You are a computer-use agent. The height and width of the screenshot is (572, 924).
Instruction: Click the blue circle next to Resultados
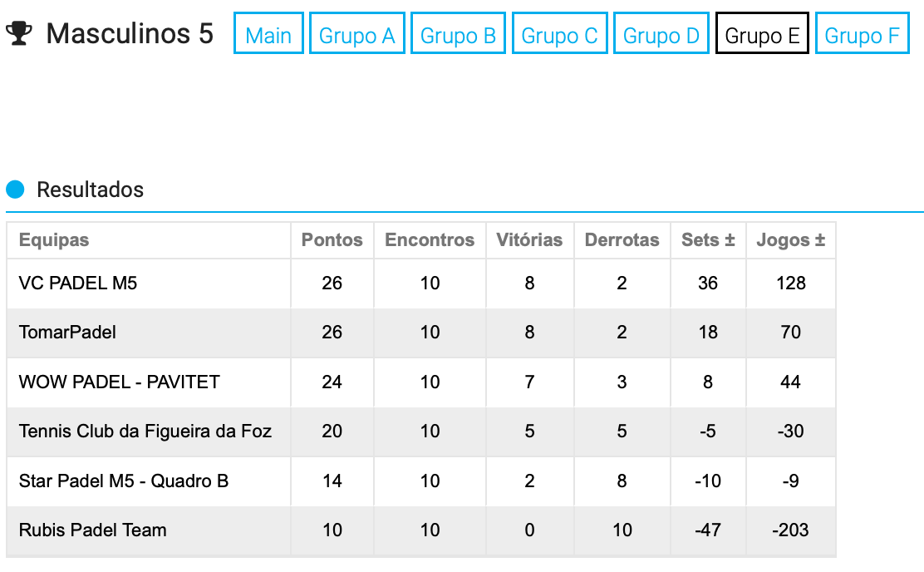[x=15, y=190]
